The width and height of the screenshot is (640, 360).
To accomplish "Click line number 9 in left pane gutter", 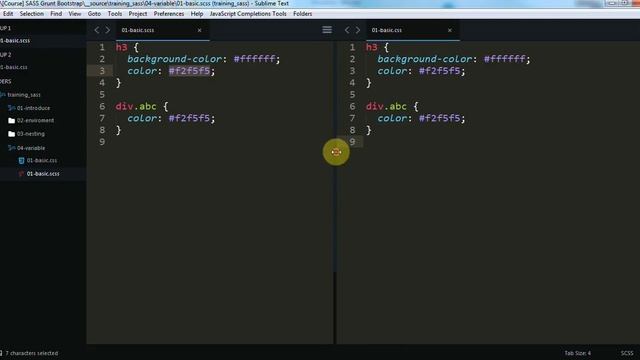I will pos(102,142).
